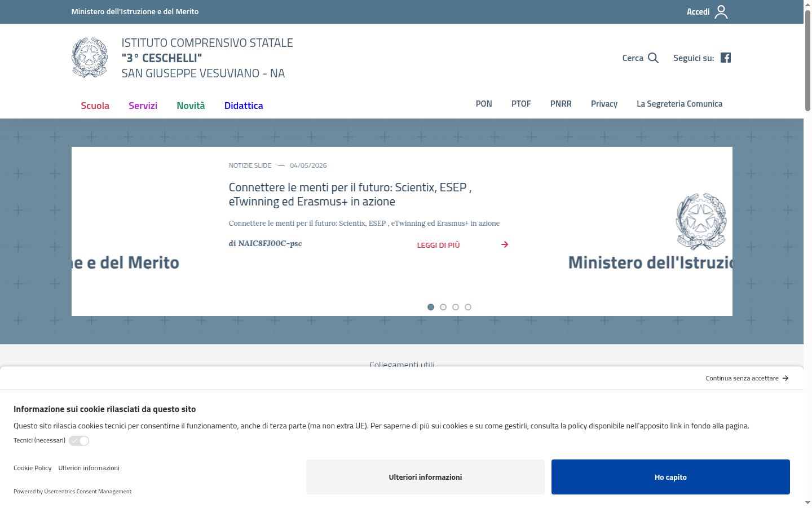Select the first carousel slide dot
This screenshot has width=812, height=508.
[x=431, y=307]
